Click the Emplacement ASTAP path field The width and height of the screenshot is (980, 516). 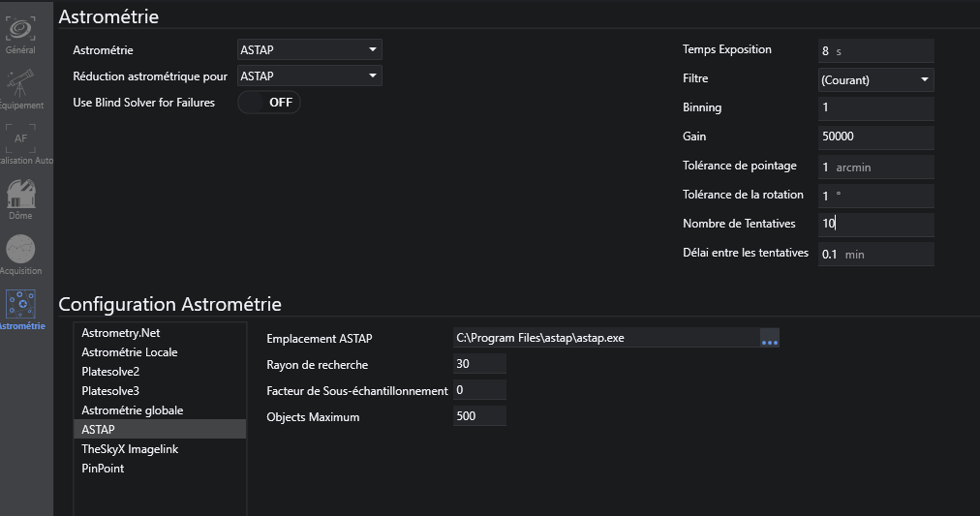pos(606,338)
